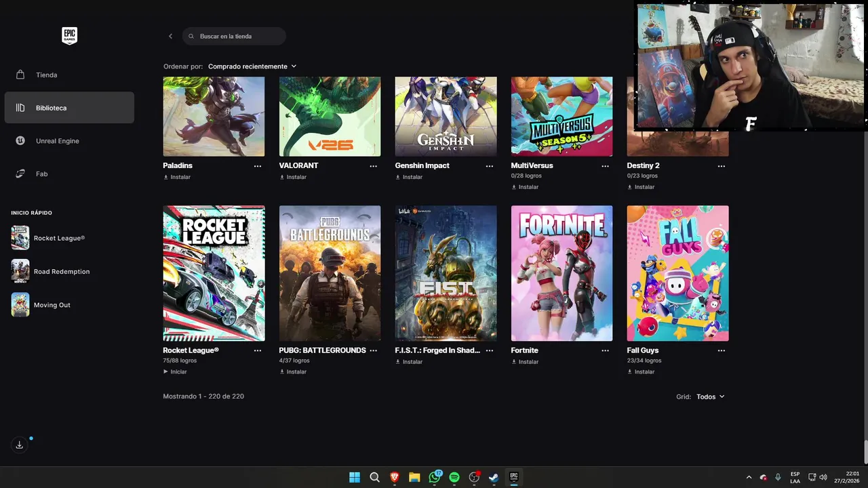This screenshot has height=488, width=868.
Task: Install F.I.S.T.: Forged In Shadow
Action: click(x=409, y=362)
